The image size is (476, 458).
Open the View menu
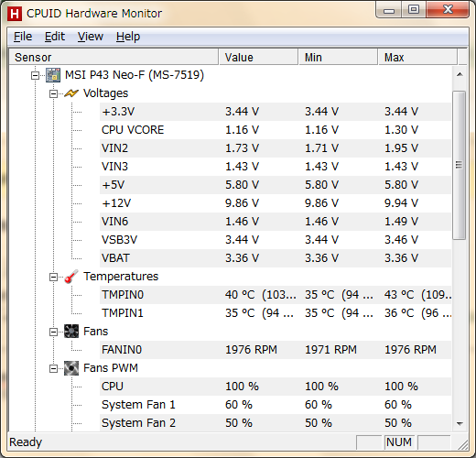tap(91, 37)
